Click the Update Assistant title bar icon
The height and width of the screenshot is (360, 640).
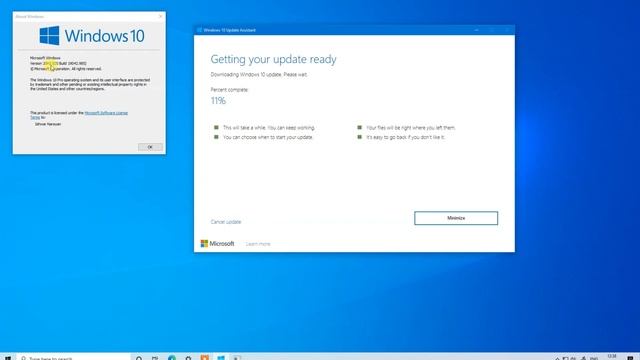[x=199, y=30]
